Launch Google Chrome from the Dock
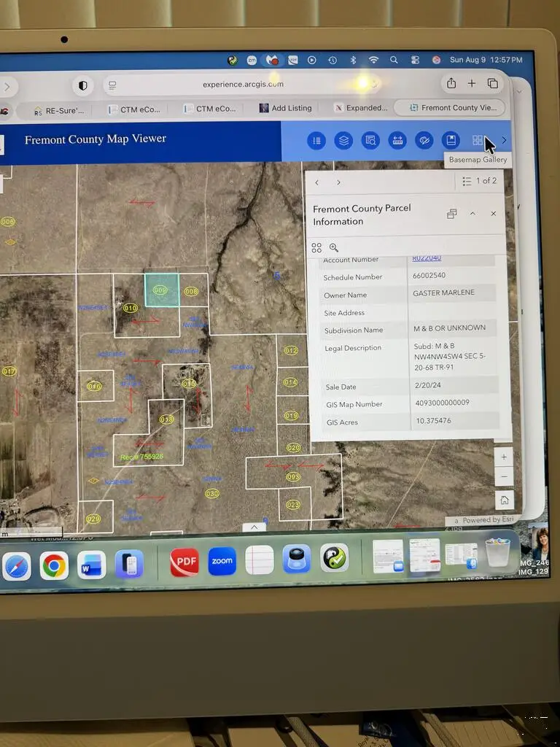 [x=54, y=565]
